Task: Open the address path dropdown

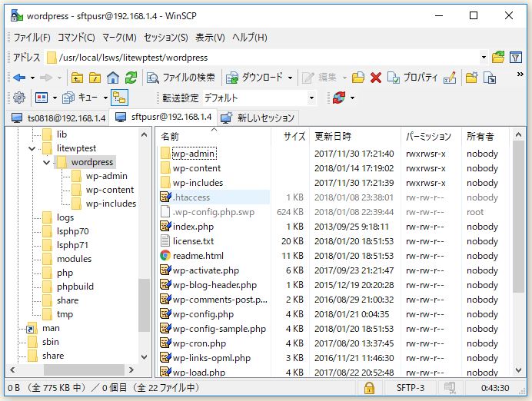Action: (x=484, y=58)
